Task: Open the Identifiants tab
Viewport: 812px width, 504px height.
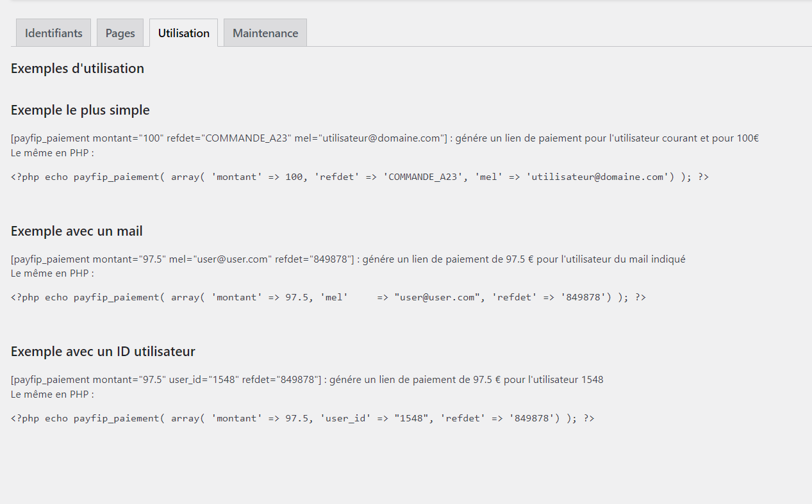Action: [53, 33]
